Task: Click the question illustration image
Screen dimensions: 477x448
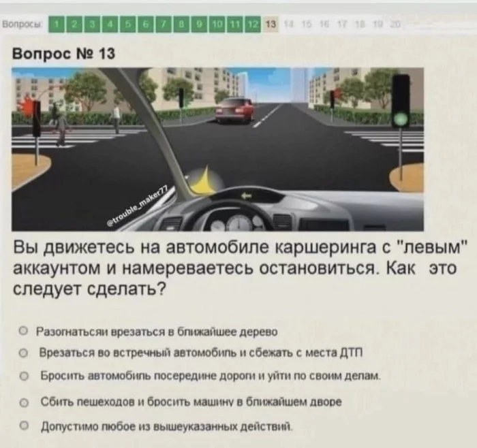Action: 217,149
